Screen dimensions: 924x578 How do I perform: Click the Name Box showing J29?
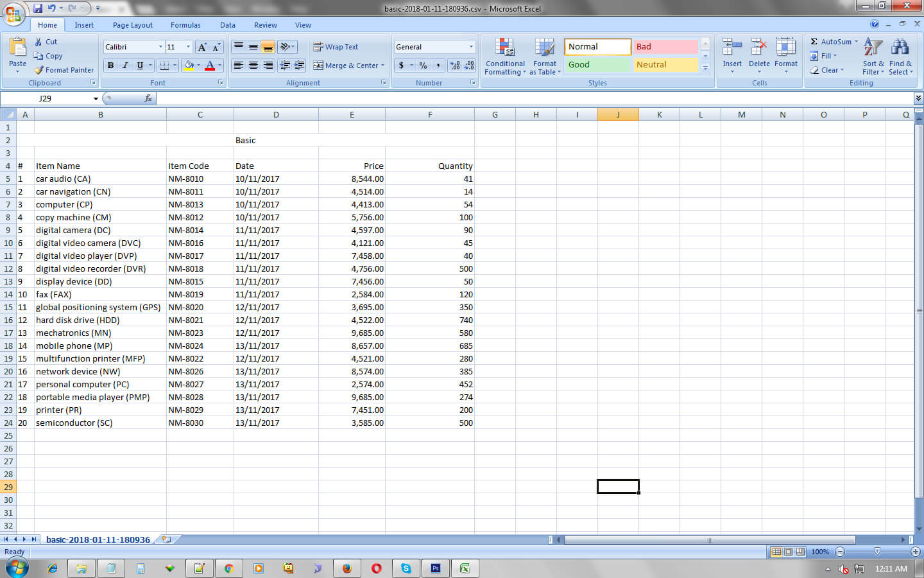coord(45,98)
